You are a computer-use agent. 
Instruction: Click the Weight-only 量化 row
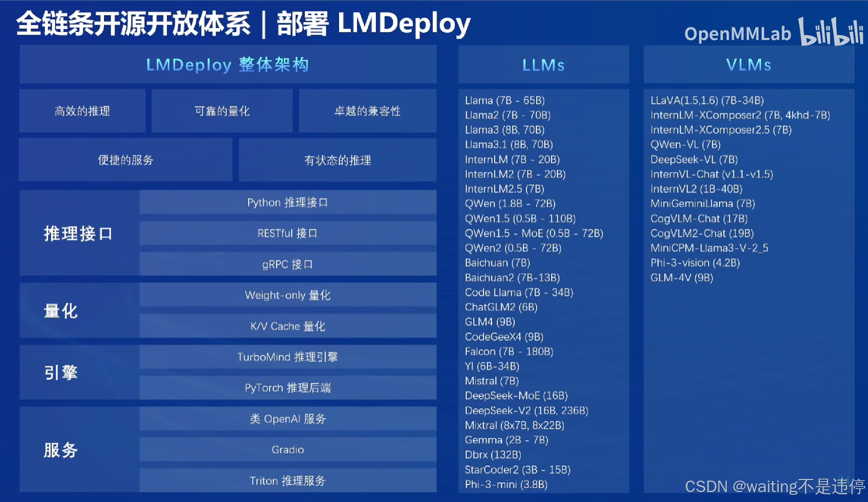(288, 295)
